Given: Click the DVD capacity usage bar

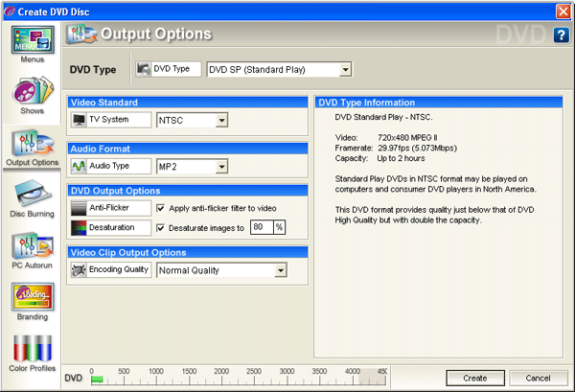Looking at the screenshot, I should (x=239, y=380).
